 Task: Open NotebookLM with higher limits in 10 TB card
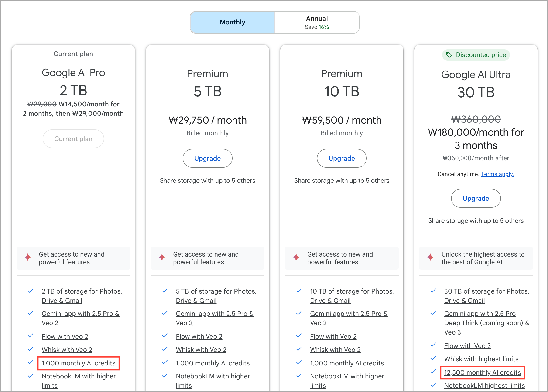[x=347, y=381]
